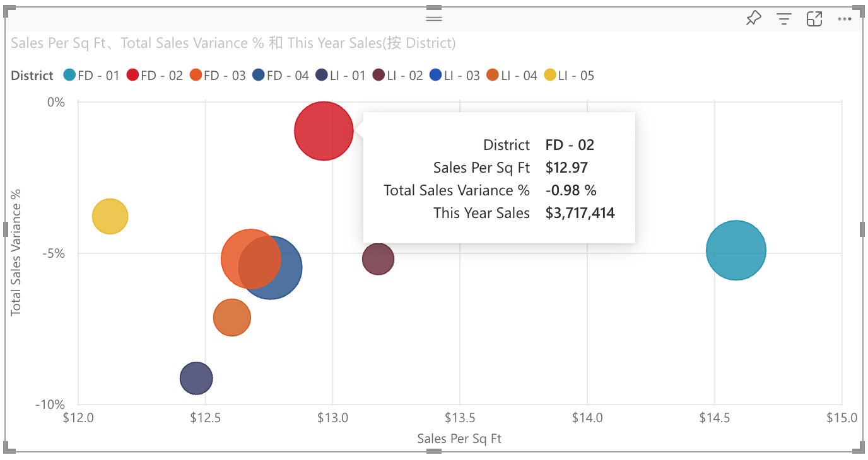This screenshot has height=460, width=868.
Task: Click the chart title text
Action: pos(233,43)
